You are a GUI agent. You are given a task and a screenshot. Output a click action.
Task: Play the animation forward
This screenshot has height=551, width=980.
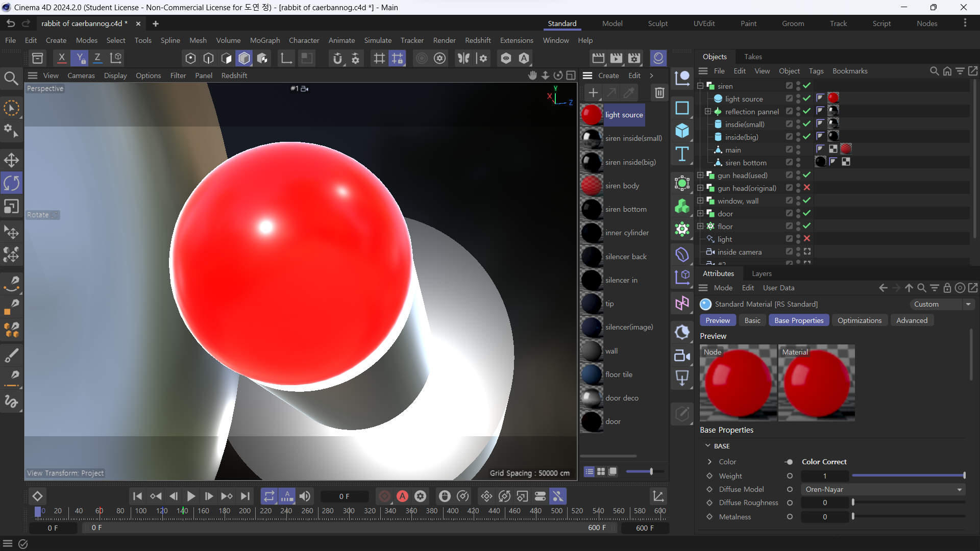191,496
